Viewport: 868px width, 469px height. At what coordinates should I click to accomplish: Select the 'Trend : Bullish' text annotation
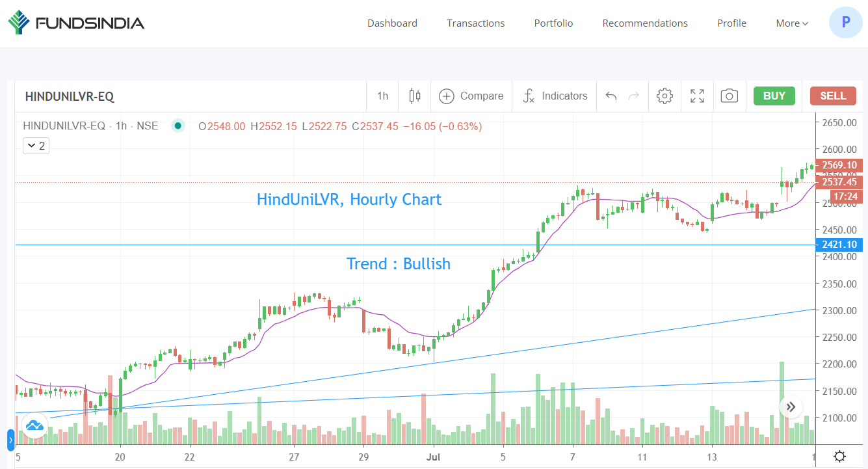399,263
